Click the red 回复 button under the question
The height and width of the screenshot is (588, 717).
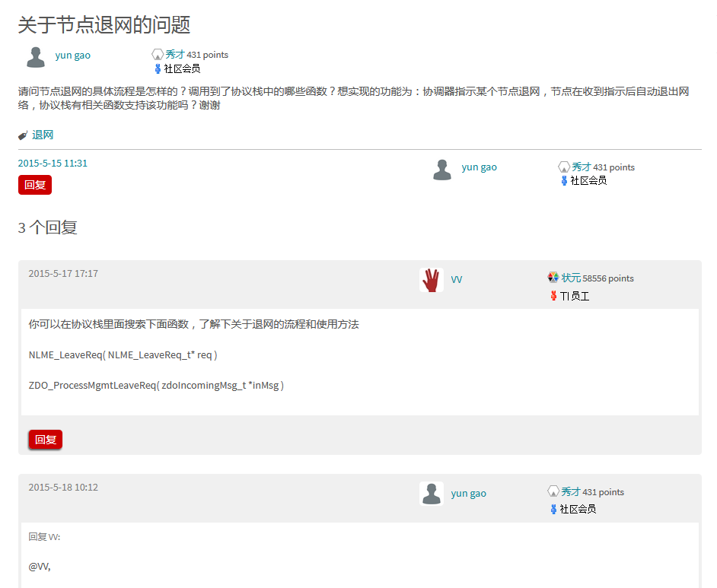tap(35, 185)
